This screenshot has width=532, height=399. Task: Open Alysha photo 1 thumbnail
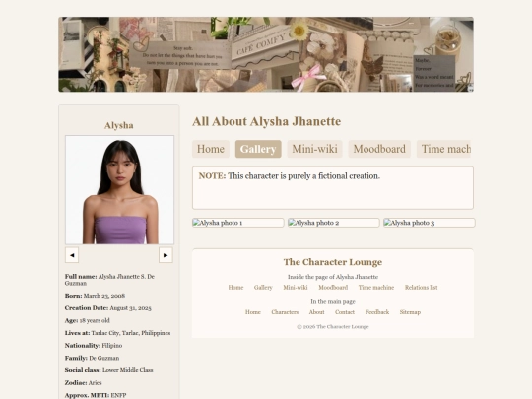coord(237,223)
